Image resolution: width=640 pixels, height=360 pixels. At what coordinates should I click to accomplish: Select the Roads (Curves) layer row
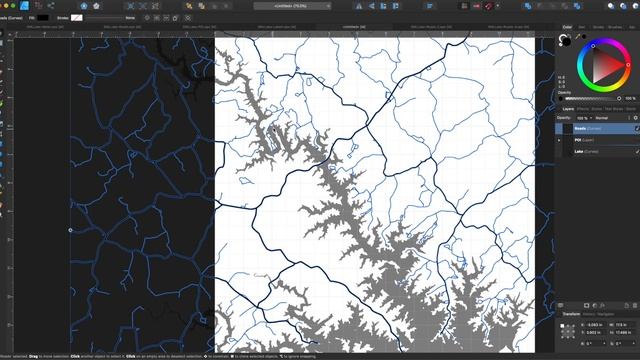[597, 129]
